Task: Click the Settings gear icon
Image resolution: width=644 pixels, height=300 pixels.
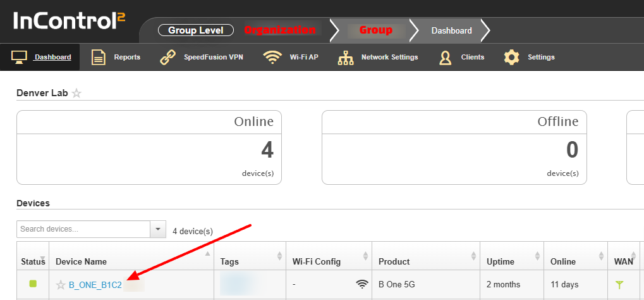Action: pyautogui.click(x=511, y=57)
